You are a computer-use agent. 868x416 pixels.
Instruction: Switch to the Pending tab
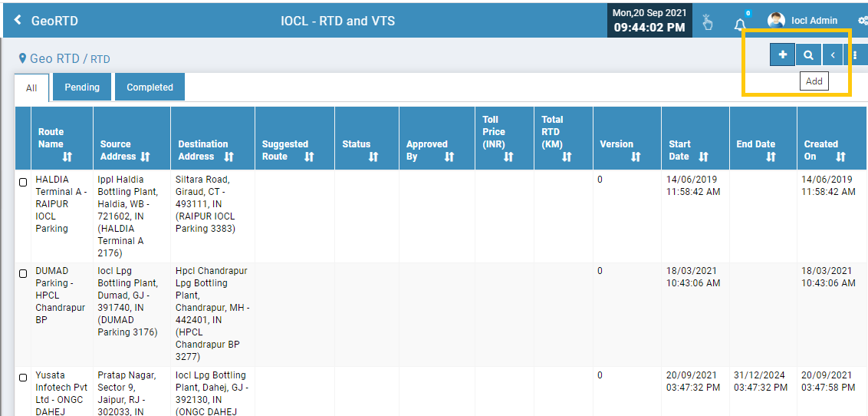(82, 87)
